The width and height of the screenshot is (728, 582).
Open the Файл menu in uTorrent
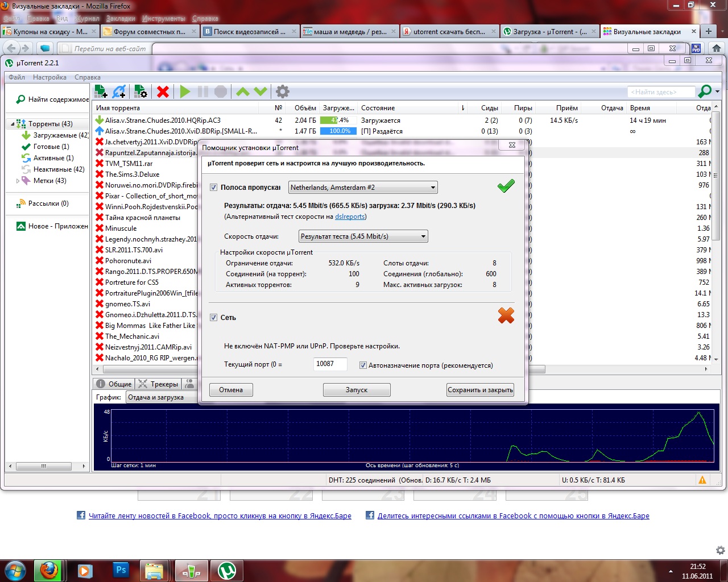coord(16,77)
